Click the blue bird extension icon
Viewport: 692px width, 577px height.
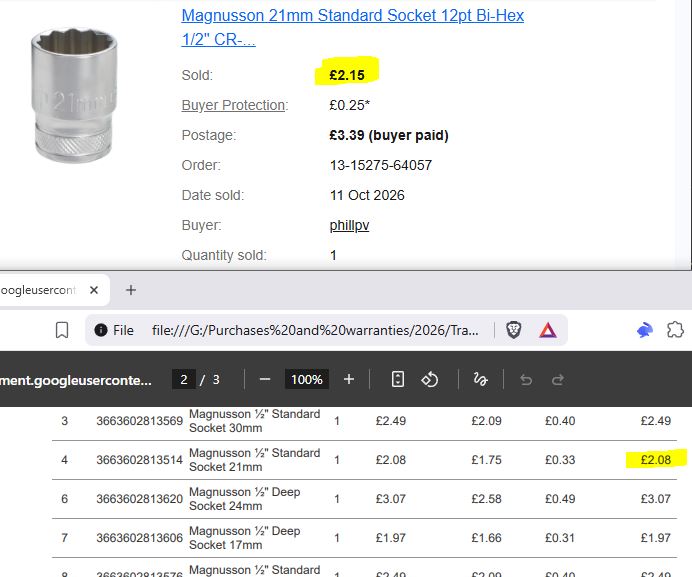645,330
